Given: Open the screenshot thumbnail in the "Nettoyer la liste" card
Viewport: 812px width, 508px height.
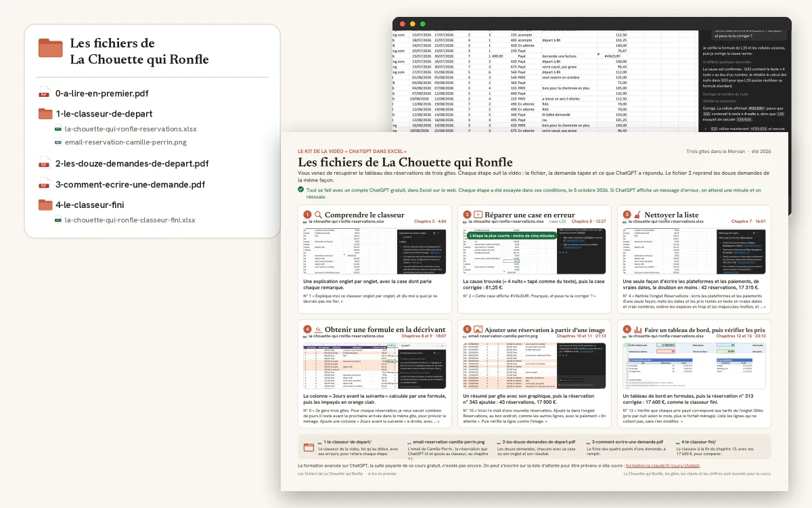Looking at the screenshot, I should [694, 251].
